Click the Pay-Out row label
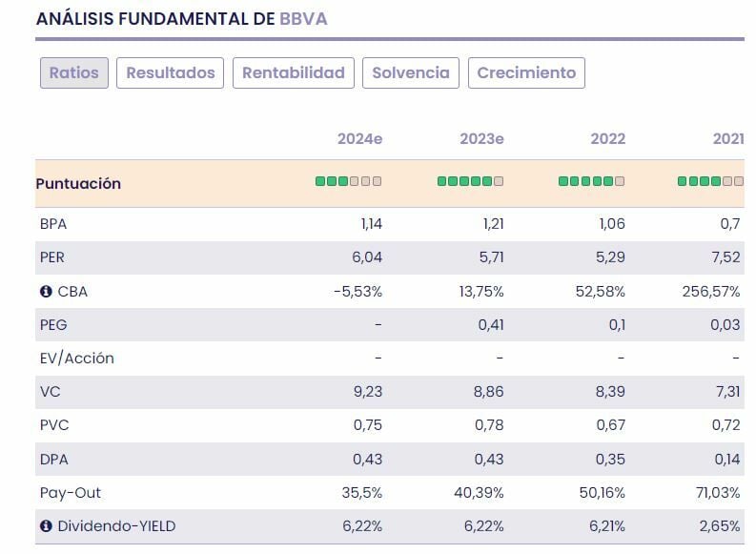 [71, 492]
